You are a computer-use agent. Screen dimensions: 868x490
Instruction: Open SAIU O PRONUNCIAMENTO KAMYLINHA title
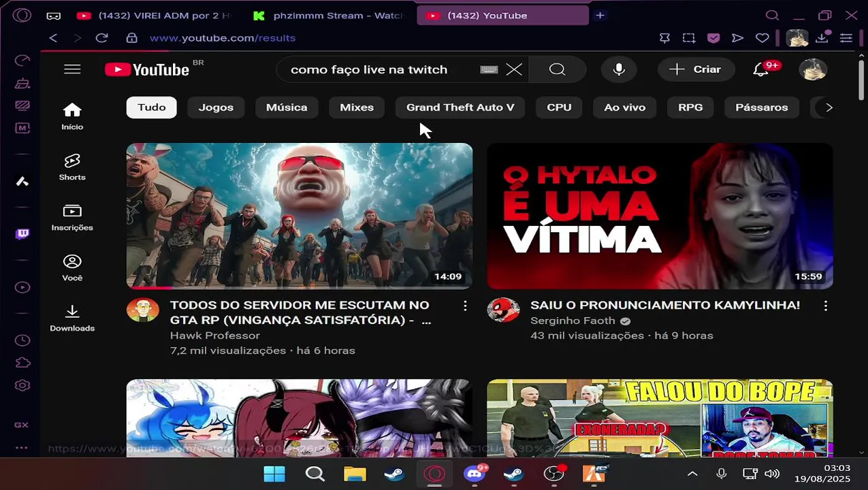(665, 305)
